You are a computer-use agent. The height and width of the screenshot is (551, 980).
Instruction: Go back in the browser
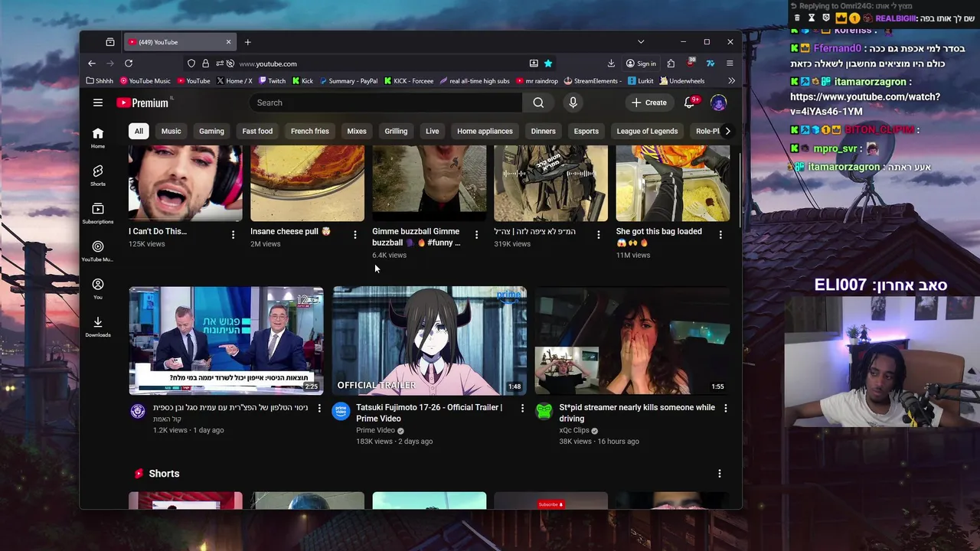92,64
